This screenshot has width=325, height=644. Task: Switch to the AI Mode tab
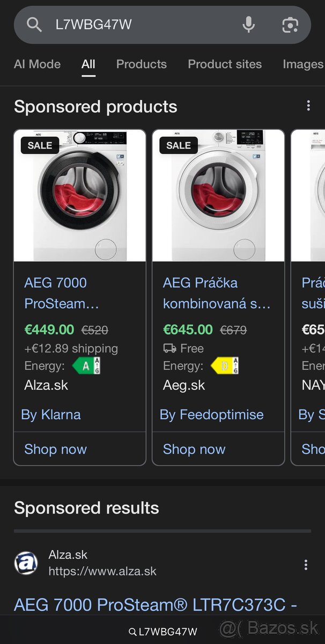37,64
